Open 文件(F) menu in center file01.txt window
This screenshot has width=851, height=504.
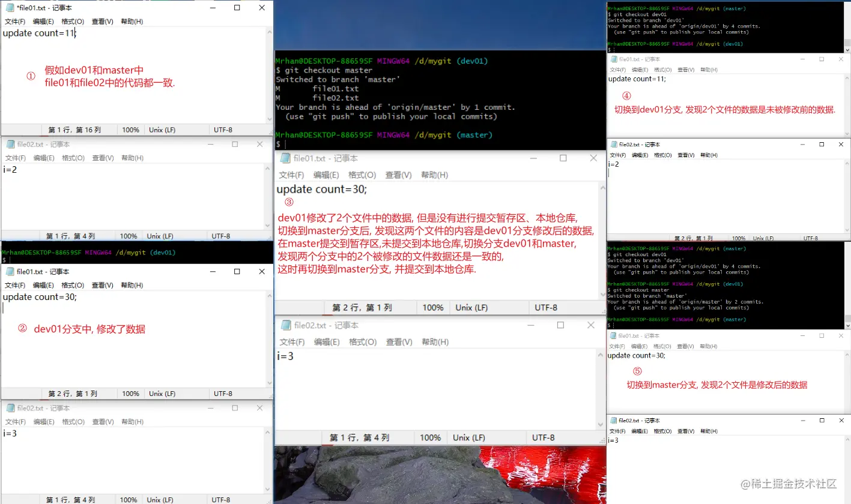[x=292, y=175]
